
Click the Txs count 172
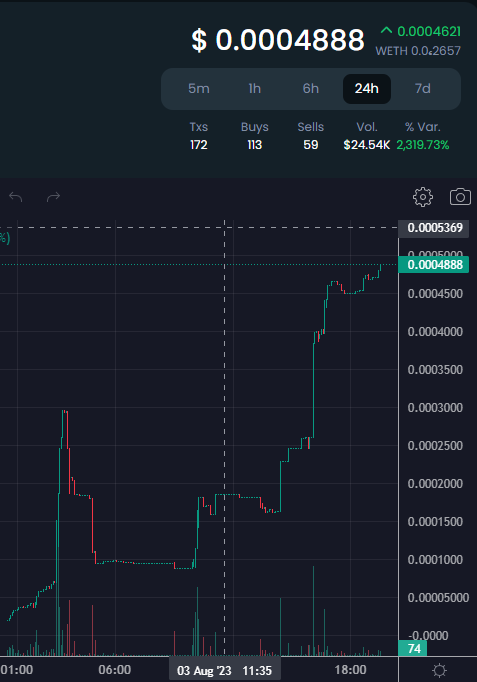199,145
